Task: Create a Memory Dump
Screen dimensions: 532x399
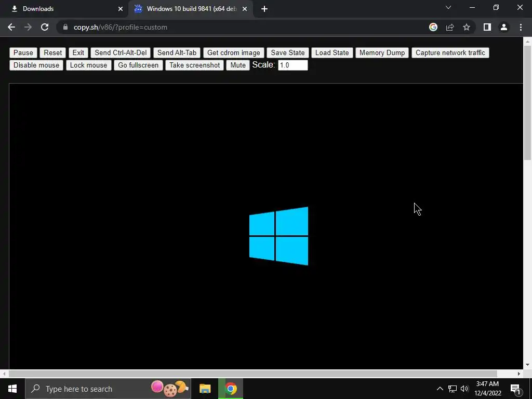Action: coord(382,53)
